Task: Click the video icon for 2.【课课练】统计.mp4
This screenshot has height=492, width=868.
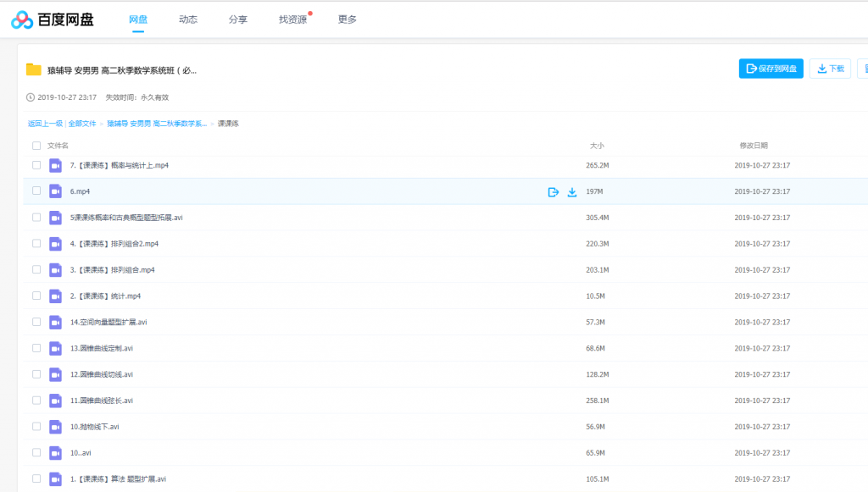Action: click(56, 296)
